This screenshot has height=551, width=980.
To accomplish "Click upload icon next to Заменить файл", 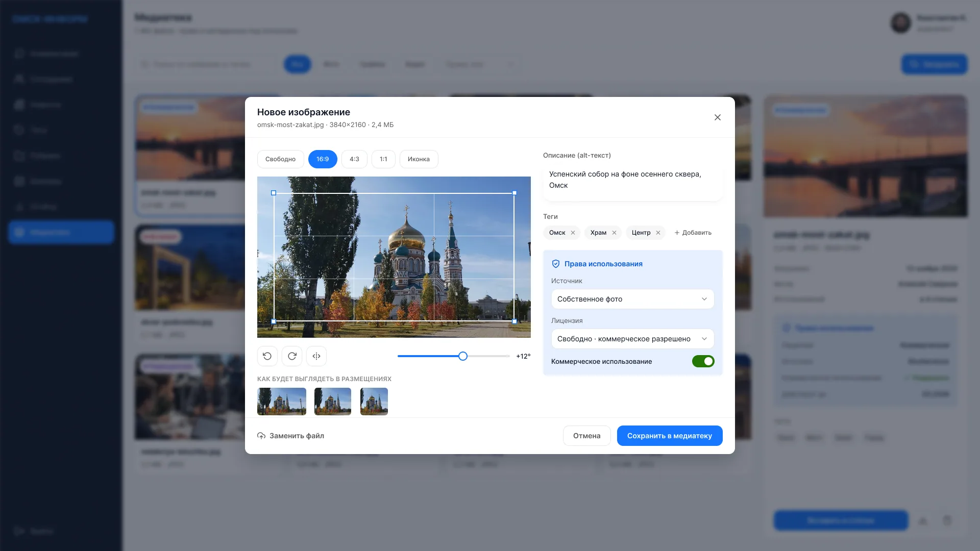I will (261, 436).
